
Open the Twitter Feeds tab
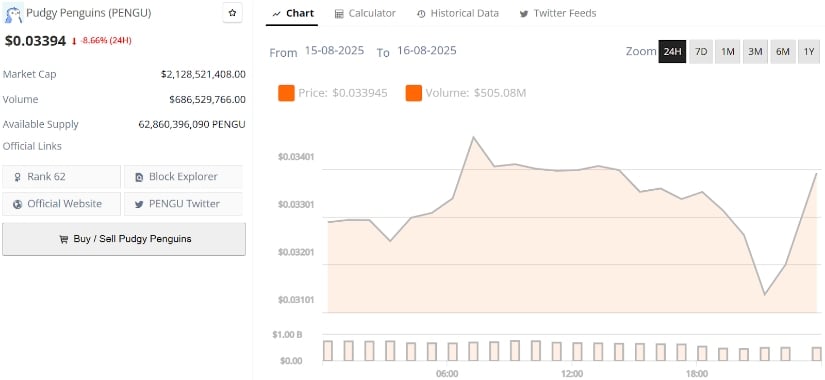[x=558, y=14]
